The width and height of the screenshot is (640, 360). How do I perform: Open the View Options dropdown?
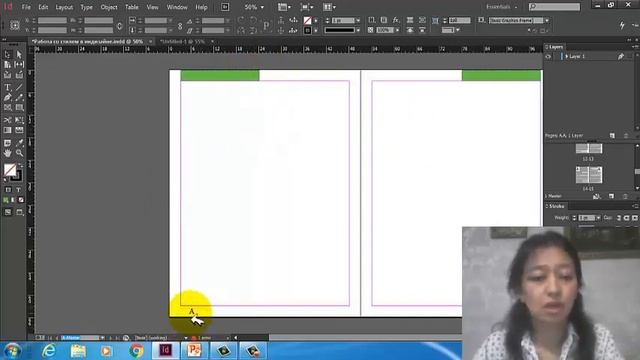(284, 7)
